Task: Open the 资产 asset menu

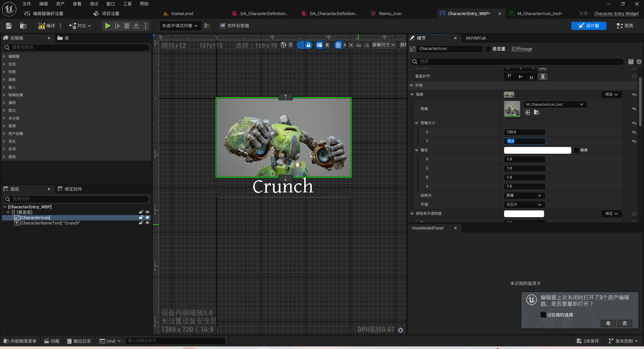Action: click(60, 4)
